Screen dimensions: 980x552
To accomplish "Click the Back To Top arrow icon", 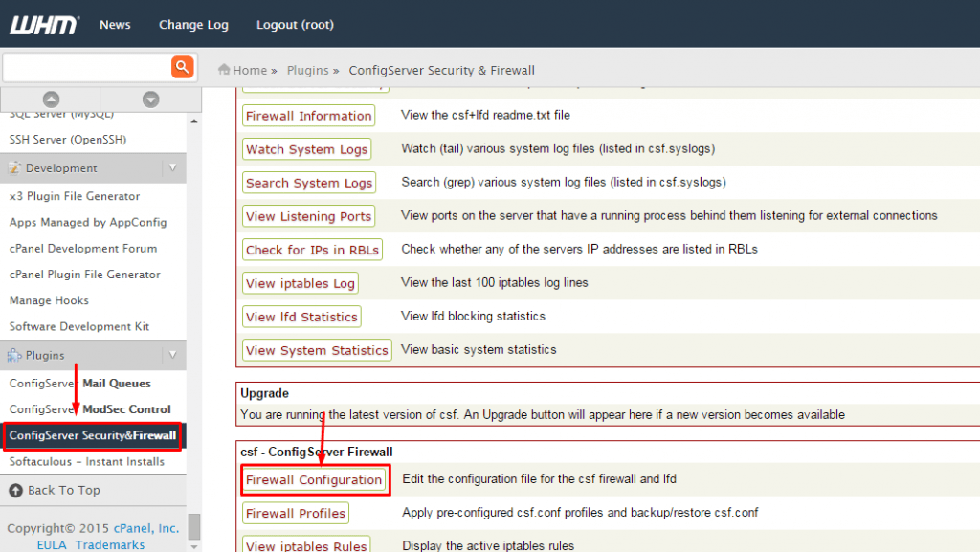I will click(15, 491).
